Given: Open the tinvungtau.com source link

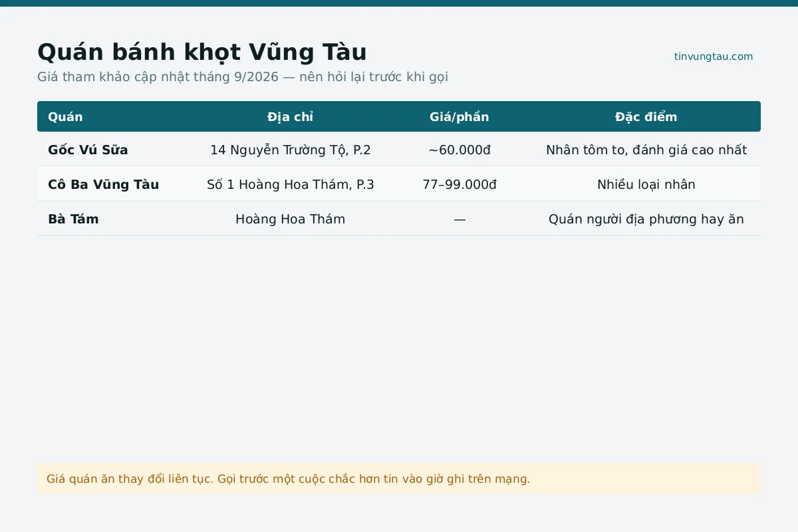Looking at the screenshot, I should (714, 57).
